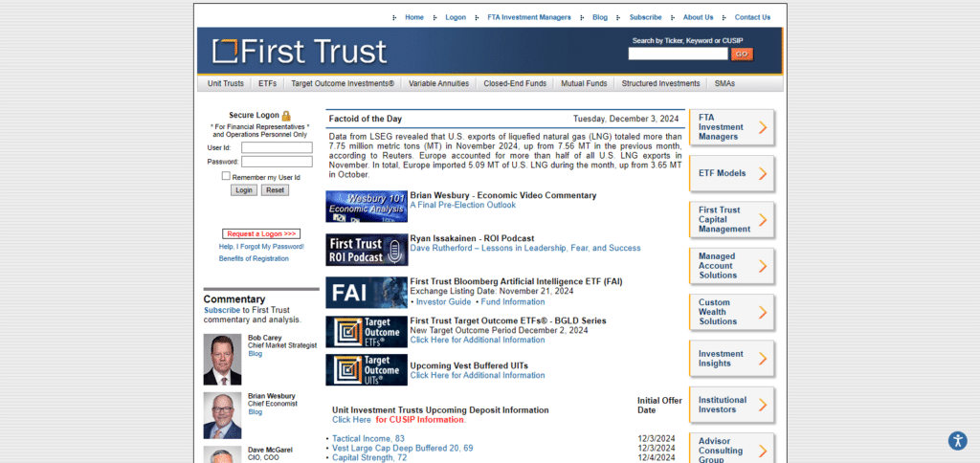Open the FAI Investor Guide link
The image size is (980, 463).
point(444,301)
